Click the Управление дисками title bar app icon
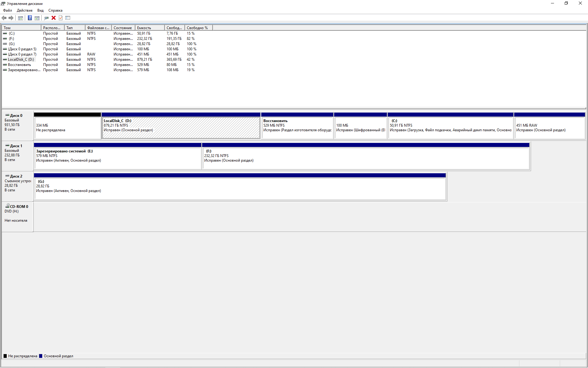This screenshot has height=368, width=588. (x=3, y=3)
